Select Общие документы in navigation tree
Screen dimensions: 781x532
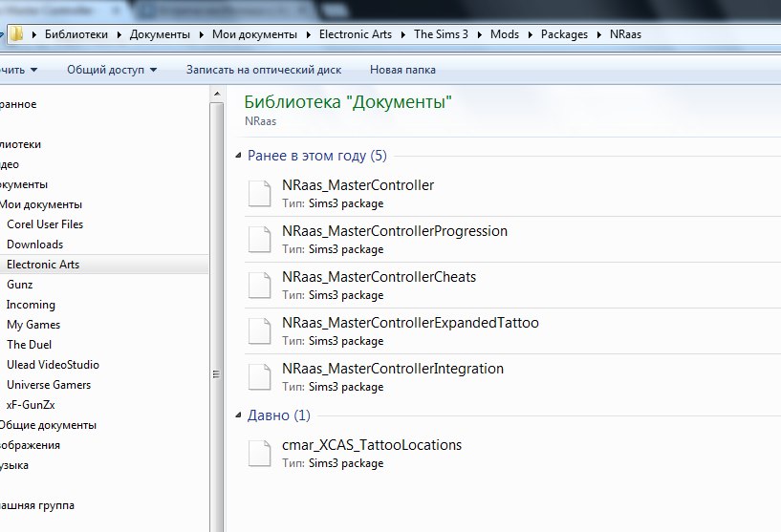[49, 425]
